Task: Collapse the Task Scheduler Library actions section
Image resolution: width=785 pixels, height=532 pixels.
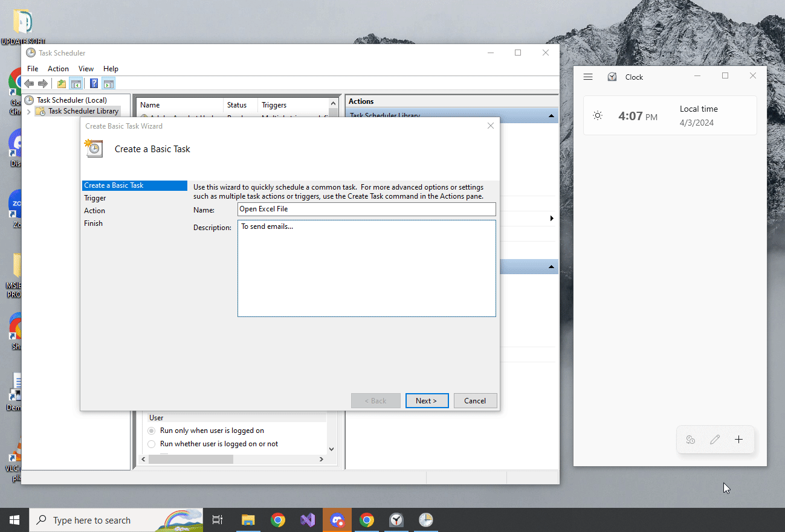Action: (551, 116)
